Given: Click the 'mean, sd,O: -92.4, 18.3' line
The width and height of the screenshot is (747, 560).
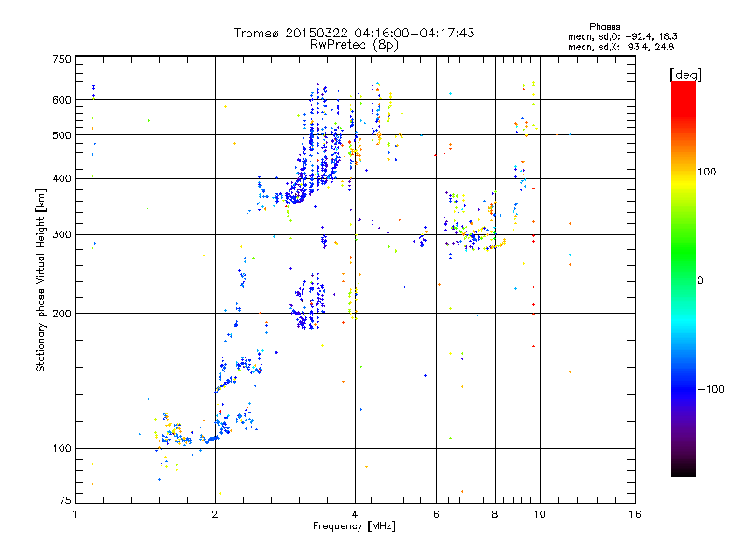Looking at the screenshot, I should [622, 36].
